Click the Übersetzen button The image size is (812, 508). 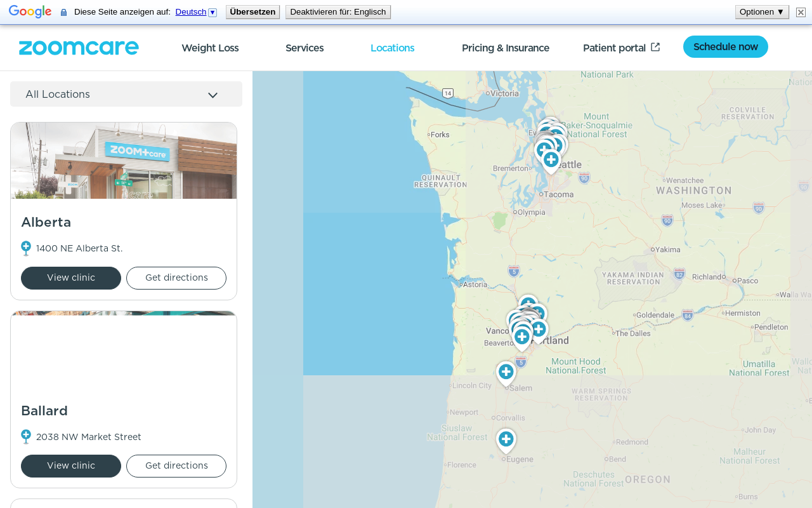click(x=252, y=12)
